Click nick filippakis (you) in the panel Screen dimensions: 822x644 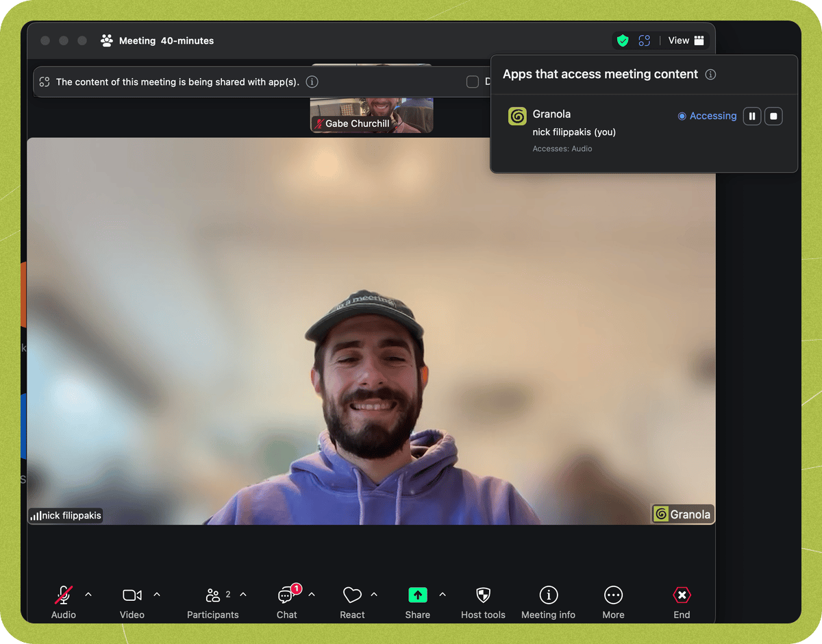coord(574,132)
